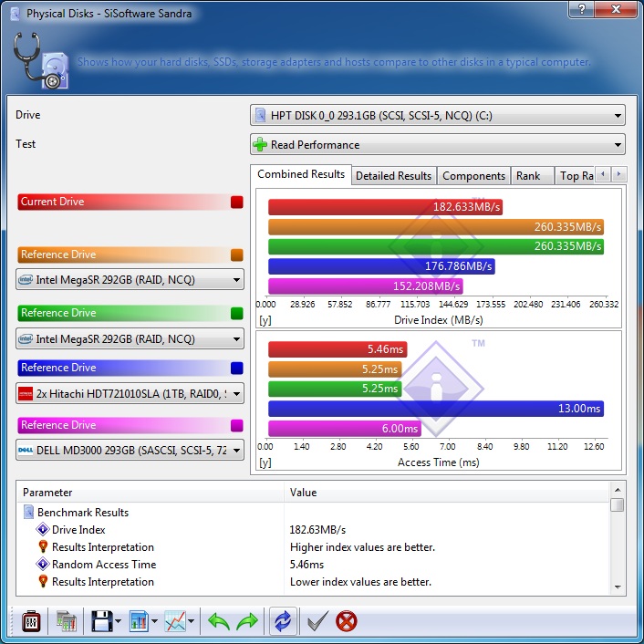This screenshot has height=644, width=644.
Task: Toggle the blue Reference Drive swatch
Action: tap(237, 368)
